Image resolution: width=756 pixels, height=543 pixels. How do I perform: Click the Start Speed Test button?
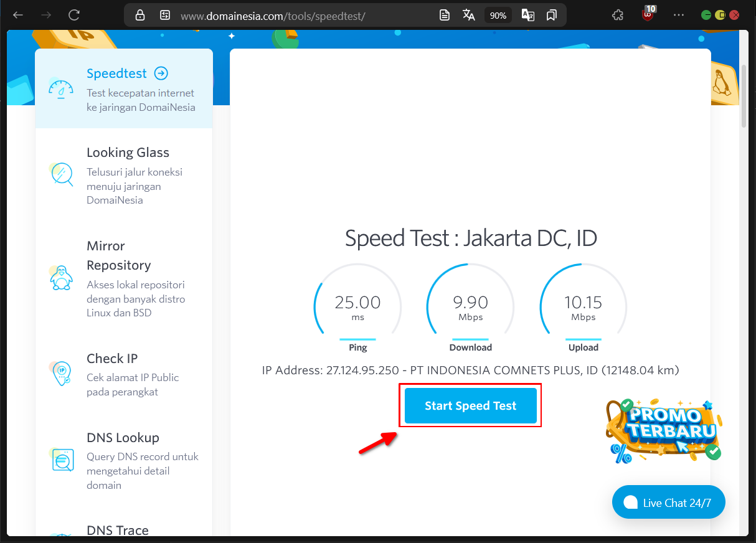(x=471, y=405)
